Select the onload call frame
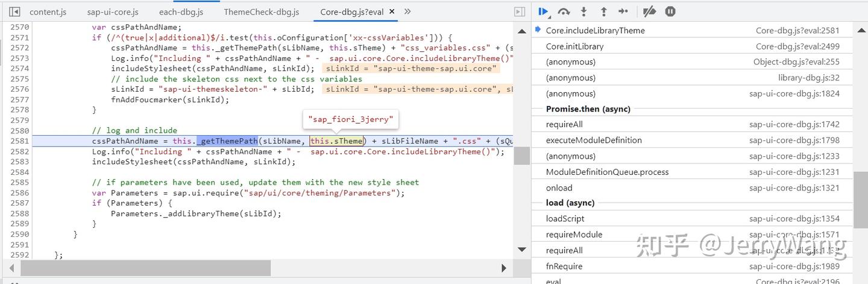The height and width of the screenshot is (284, 868). pos(692,188)
